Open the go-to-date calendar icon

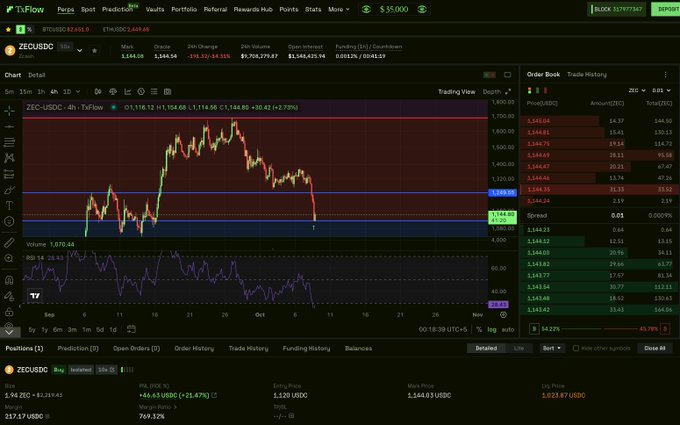click(x=131, y=329)
